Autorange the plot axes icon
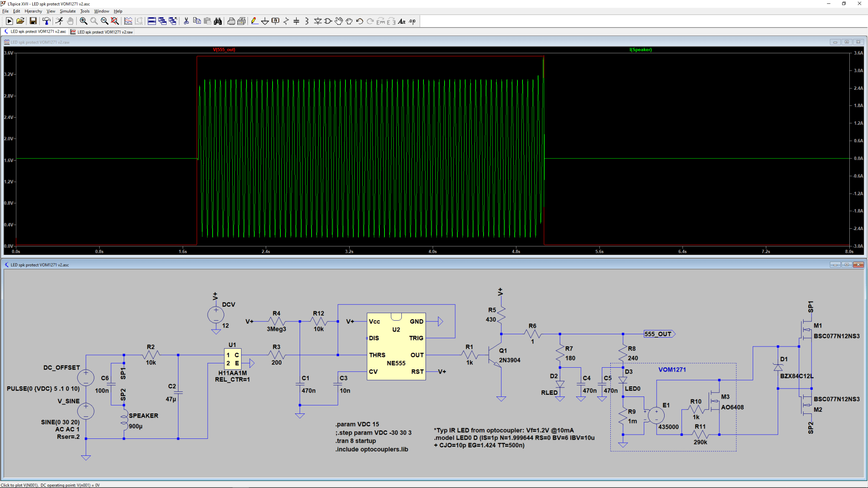Image resolution: width=868 pixels, height=488 pixels. 128,21
